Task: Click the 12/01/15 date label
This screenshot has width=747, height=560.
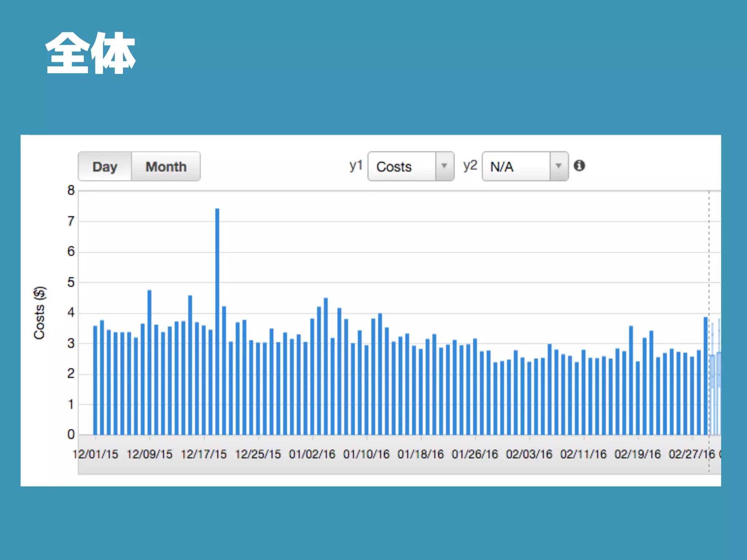Action: pyautogui.click(x=96, y=454)
